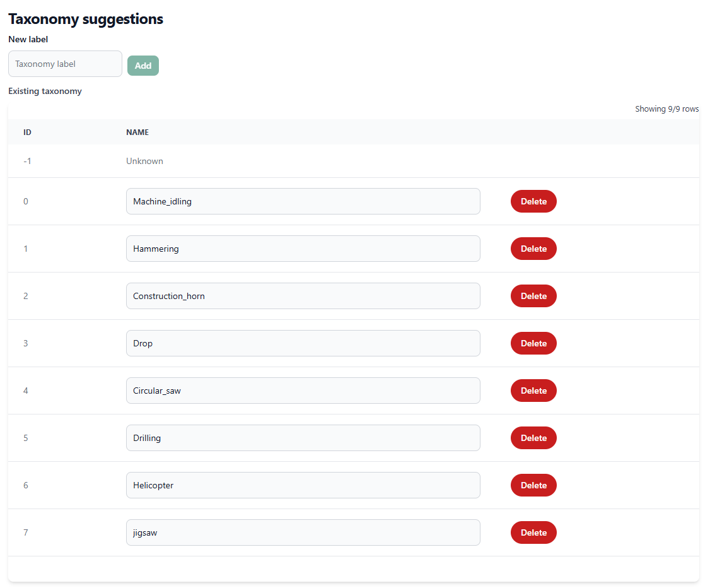Viewport: 710px width, 588px height.
Task: Delete the Hammering label
Action: pyautogui.click(x=533, y=249)
